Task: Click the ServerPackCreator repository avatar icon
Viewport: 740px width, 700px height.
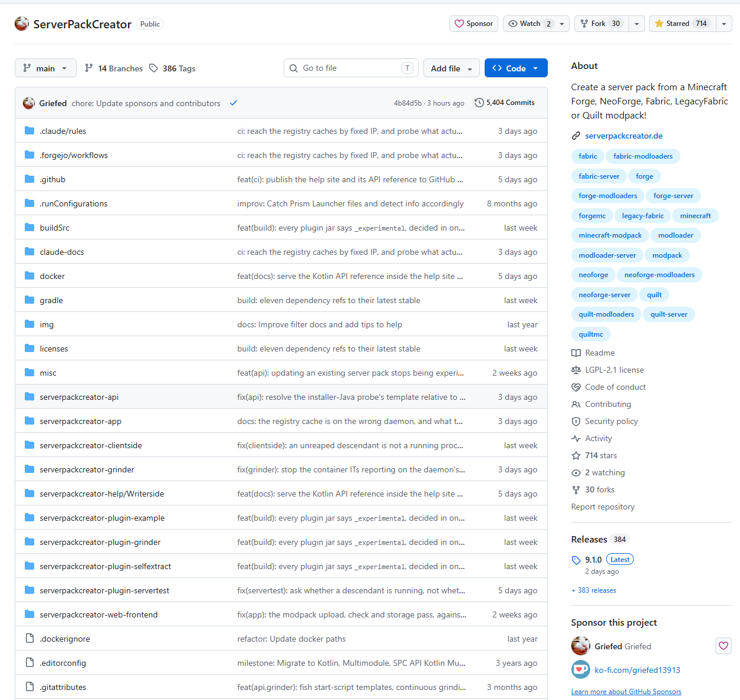Action: 22,24
